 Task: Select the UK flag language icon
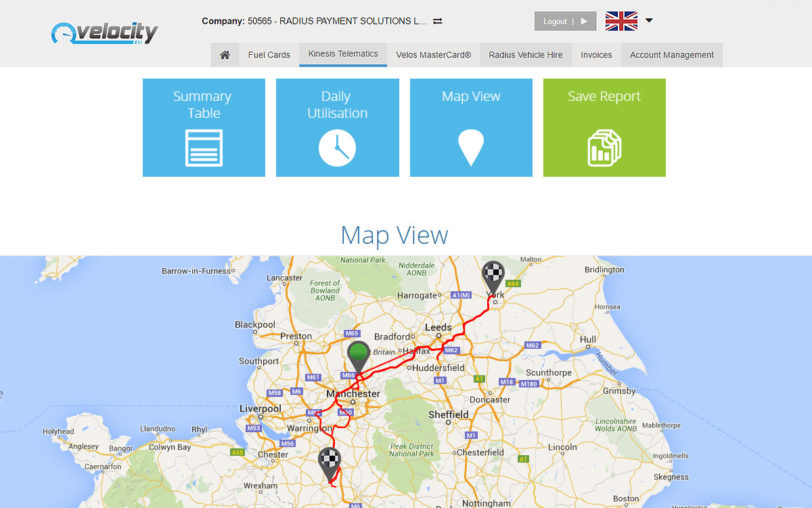[x=621, y=21]
